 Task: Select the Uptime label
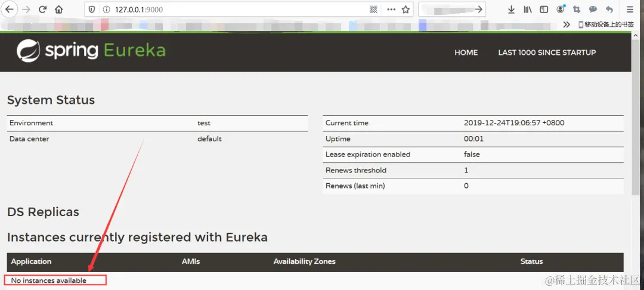click(x=338, y=139)
